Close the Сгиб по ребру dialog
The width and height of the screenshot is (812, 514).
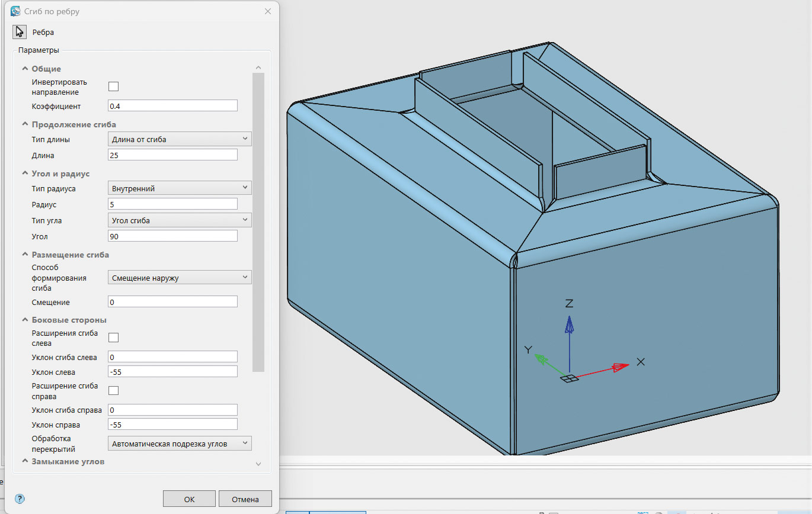click(268, 11)
